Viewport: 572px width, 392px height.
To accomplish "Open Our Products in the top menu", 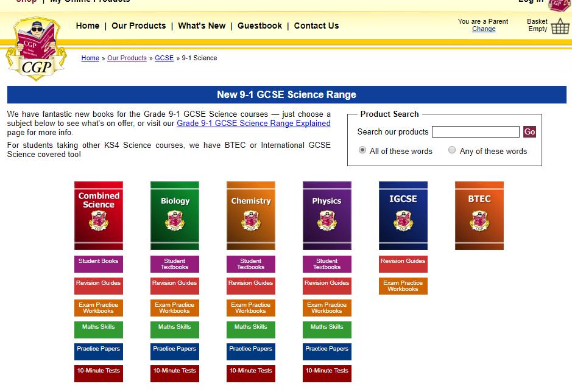I will coord(139,26).
